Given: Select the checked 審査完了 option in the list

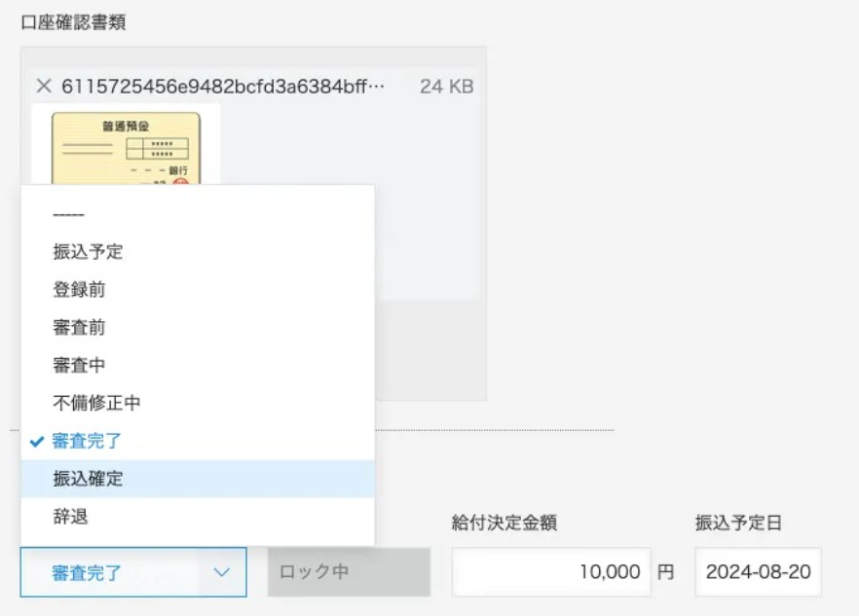Looking at the screenshot, I should coord(88,441).
